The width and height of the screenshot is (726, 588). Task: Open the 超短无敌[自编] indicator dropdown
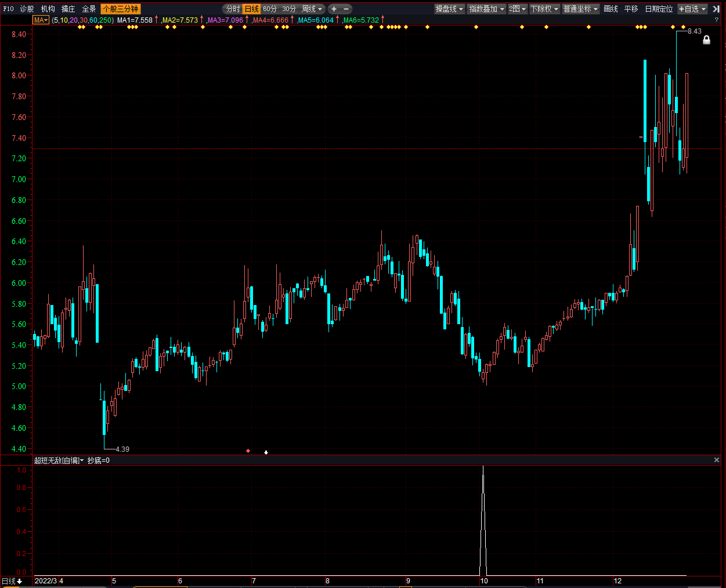[x=59, y=460]
